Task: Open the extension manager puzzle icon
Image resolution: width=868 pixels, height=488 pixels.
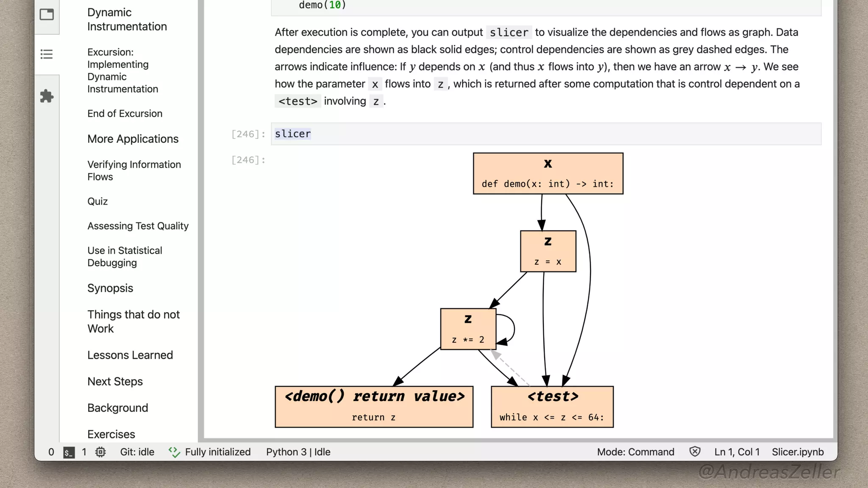Action: [47, 96]
